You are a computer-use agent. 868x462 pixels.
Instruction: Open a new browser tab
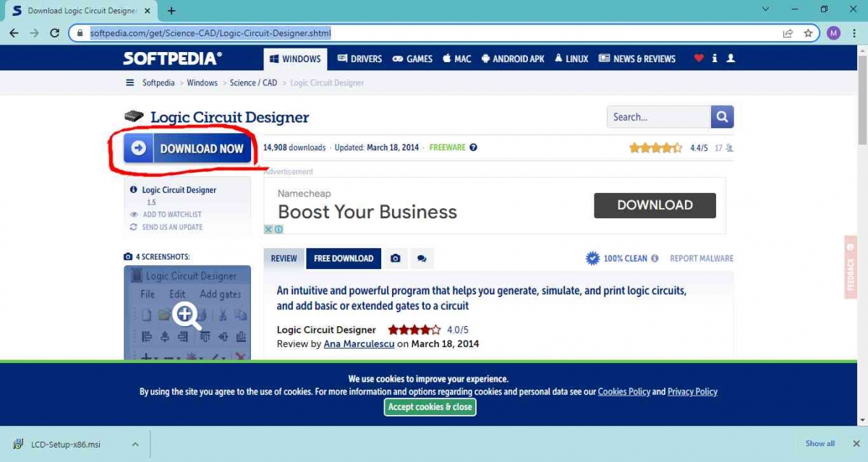tap(171, 11)
